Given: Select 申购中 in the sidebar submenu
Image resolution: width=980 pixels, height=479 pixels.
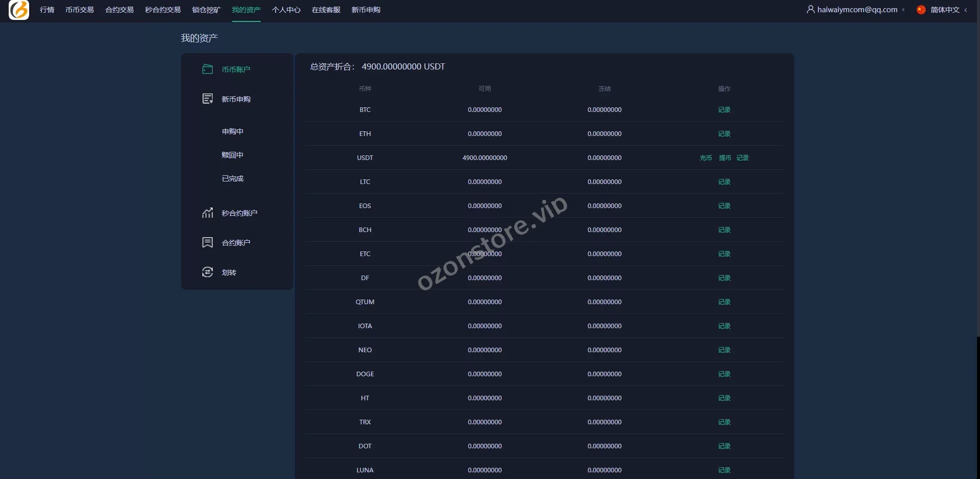Looking at the screenshot, I should tap(232, 131).
